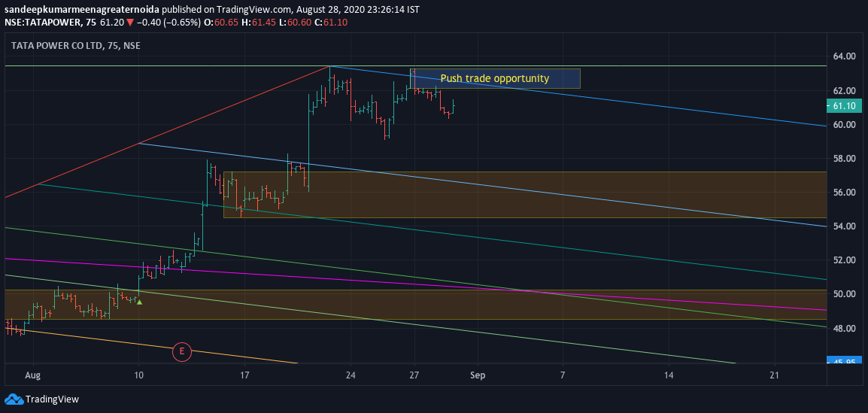Click the current price label 61.10
Image resolution: width=868 pixels, height=413 pixels.
(x=843, y=106)
